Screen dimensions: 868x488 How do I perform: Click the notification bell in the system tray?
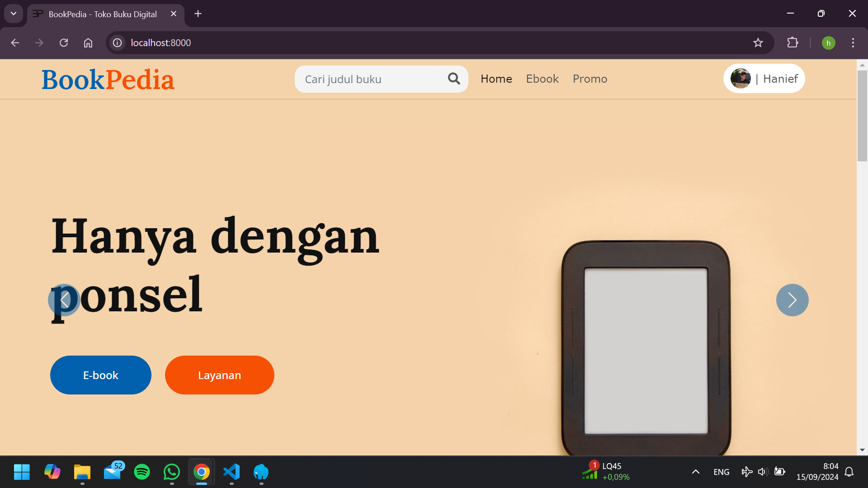point(849,471)
